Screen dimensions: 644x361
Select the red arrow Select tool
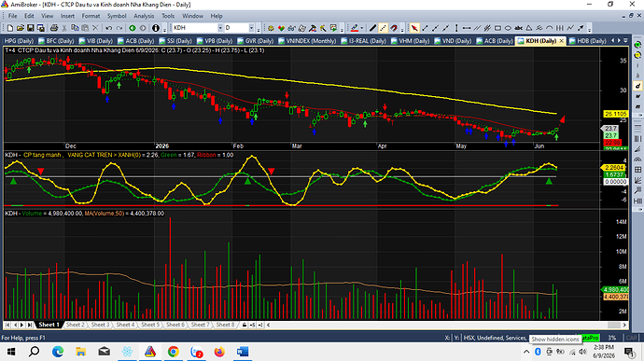414,28
